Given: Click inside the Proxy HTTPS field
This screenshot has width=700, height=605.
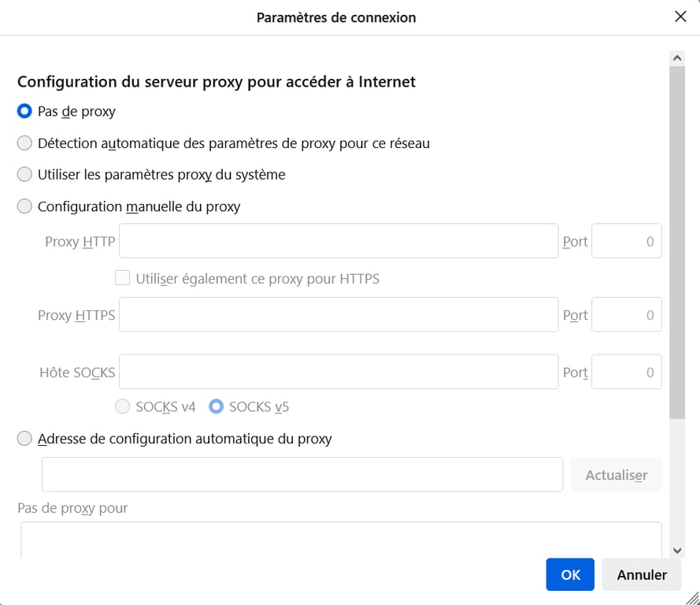Looking at the screenshot, I should 339,314.
